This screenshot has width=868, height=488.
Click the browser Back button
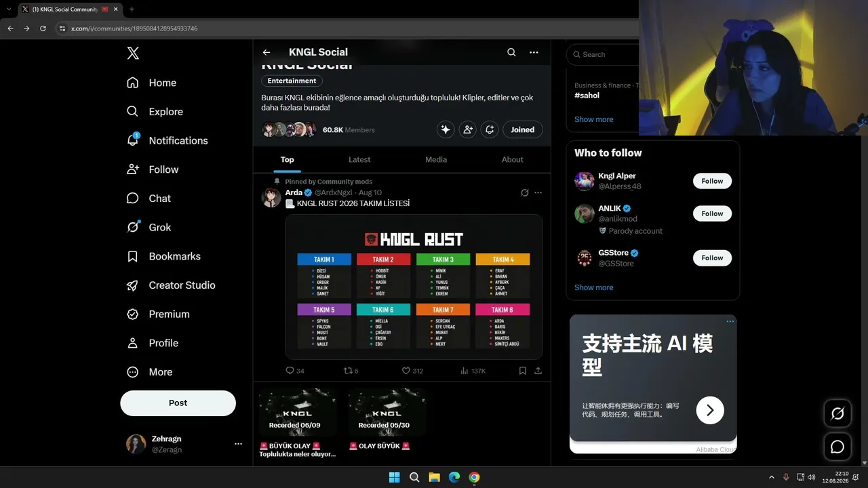coord(10,28)
